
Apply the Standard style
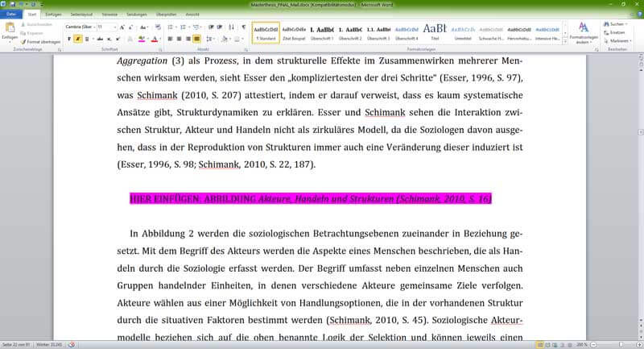click(266, 33)
